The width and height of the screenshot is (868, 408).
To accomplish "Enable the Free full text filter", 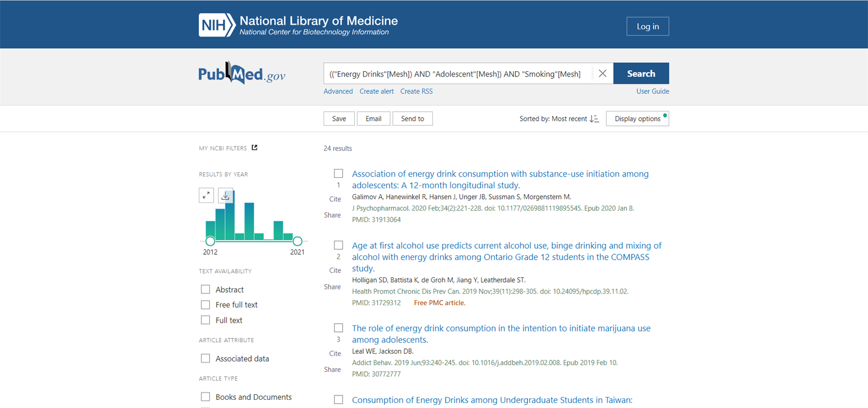I will pos(206,305).
